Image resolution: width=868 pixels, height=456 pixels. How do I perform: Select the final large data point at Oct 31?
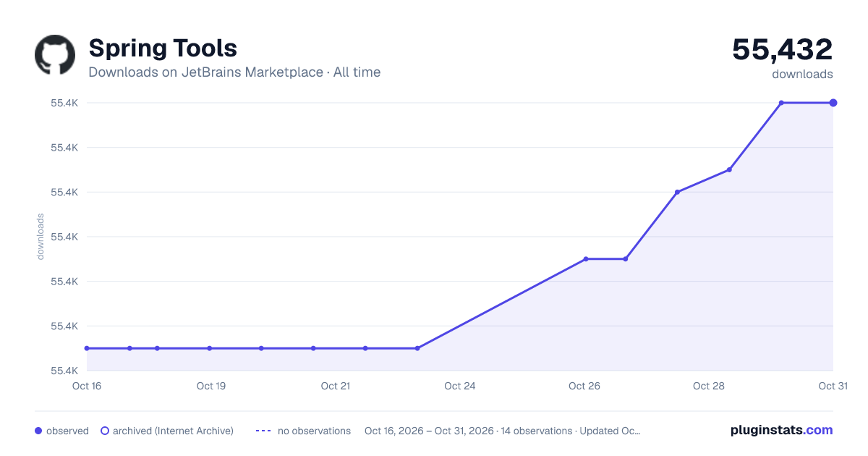pyautogui.click(x=833, y=103)
